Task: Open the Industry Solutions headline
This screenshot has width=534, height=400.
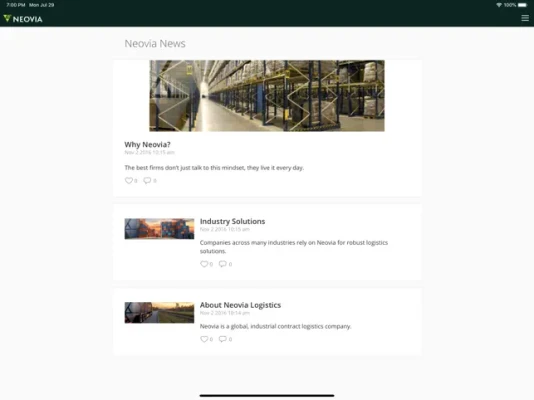Action: [232, 221]
